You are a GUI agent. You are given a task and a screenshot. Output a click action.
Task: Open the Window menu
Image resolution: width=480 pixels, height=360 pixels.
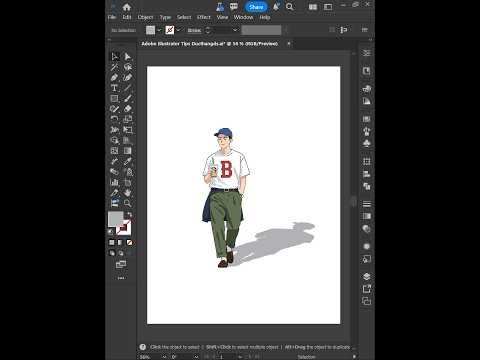coord(243,17)
